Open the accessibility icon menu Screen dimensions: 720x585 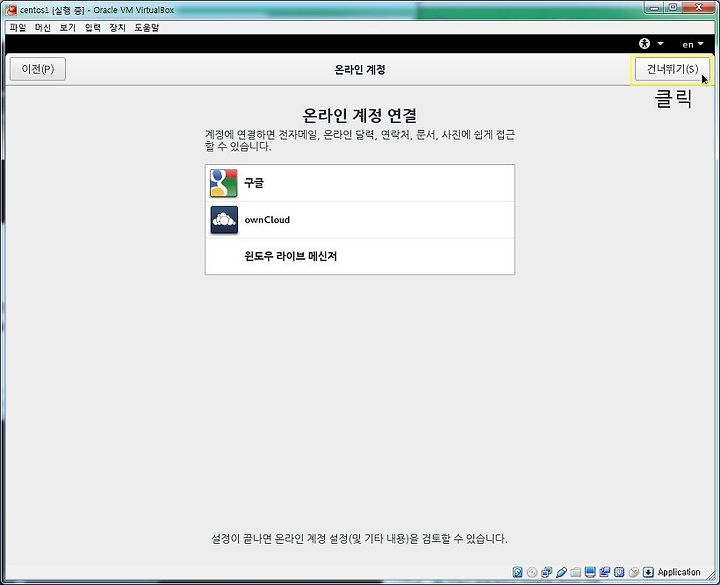pos(644,44)
